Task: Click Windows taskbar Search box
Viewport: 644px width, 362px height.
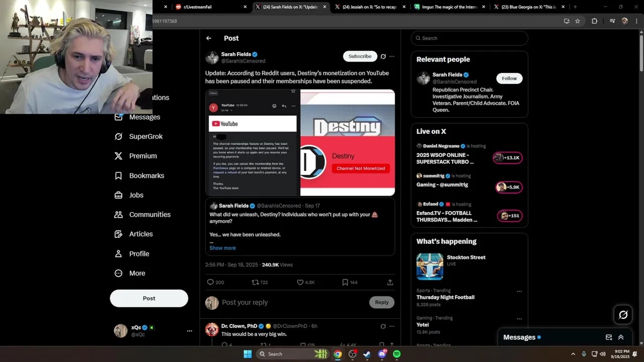Action: click(293, 354)
